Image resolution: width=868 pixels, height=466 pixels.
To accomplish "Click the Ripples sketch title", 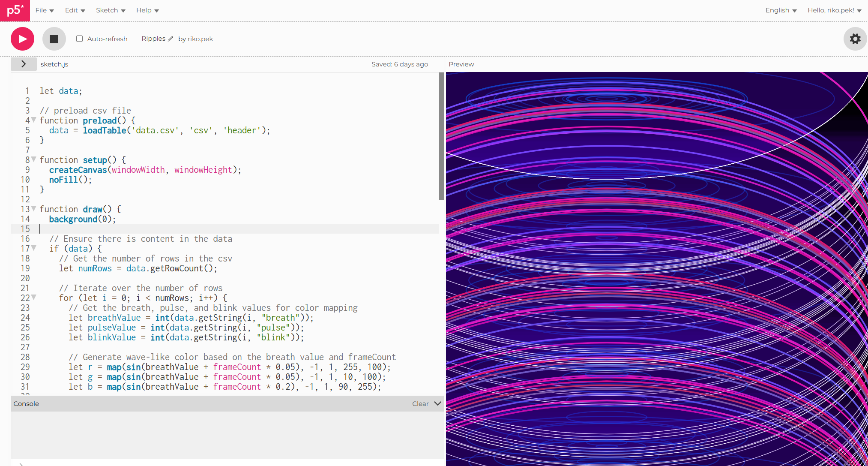I will click(153, 39).
